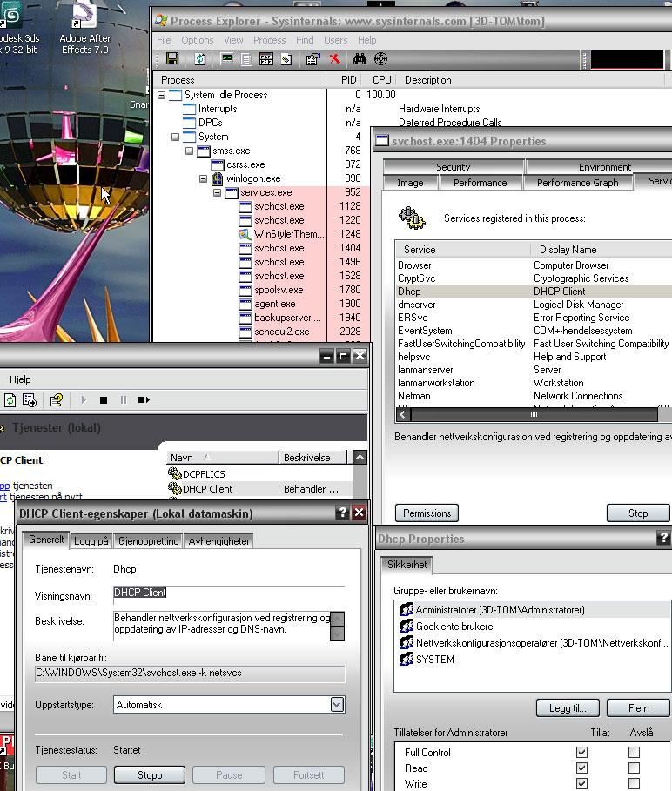The width and height of the screenshot is (672, 791).
Task: Toggle Avslå checkbox for Write
Action: [x=635, y=783]
